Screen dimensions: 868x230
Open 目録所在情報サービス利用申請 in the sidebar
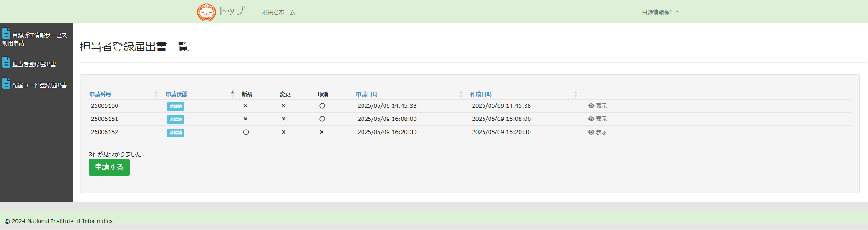tap(35, 38)
